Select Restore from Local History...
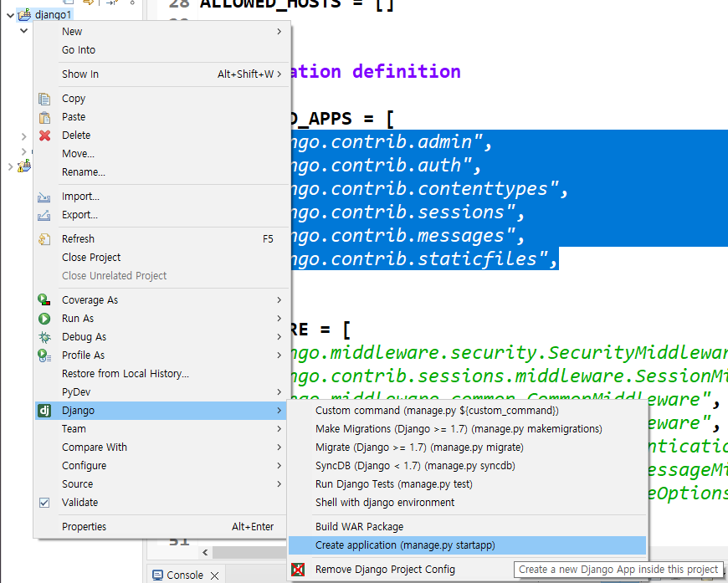The image size is (728, 583). click(x=161, y=374)
